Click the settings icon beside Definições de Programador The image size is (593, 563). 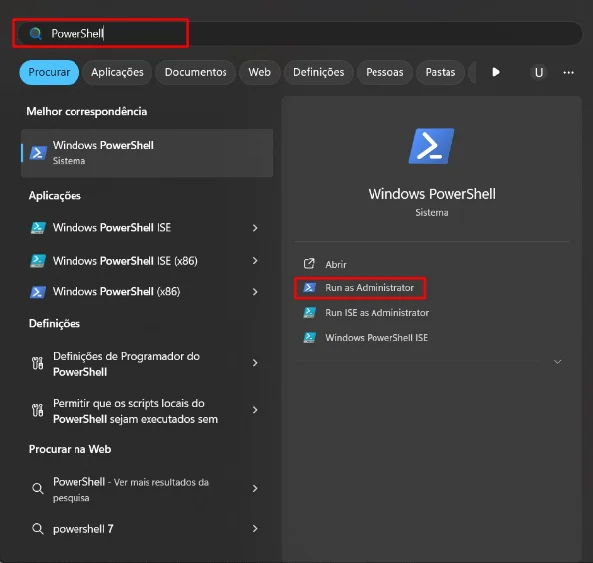[37, 363]
